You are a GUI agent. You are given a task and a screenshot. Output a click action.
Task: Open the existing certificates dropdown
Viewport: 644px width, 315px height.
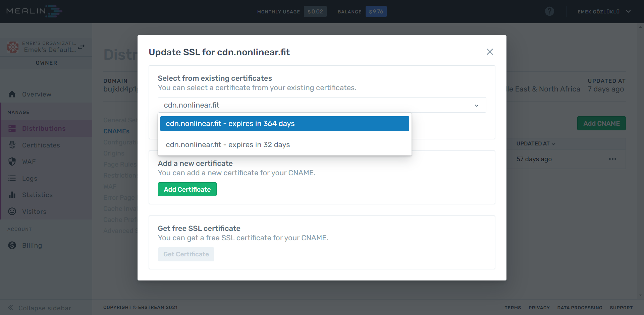[x=322, y=105]
